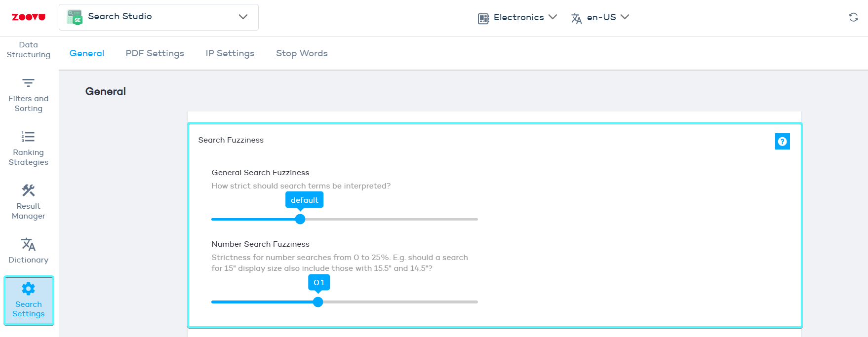Expand the en-US language dropdown
Viewport: 868px width, 337px height.
pos(600,17)
